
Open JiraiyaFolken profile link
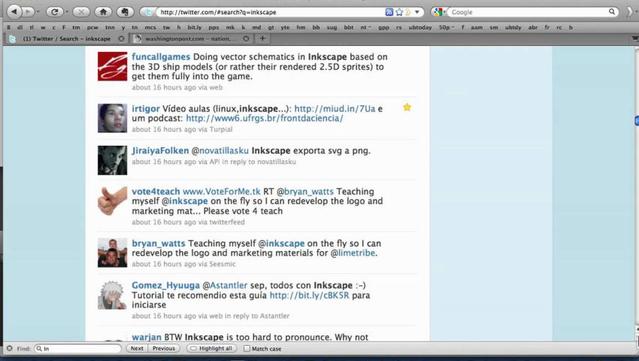point(160,151)
